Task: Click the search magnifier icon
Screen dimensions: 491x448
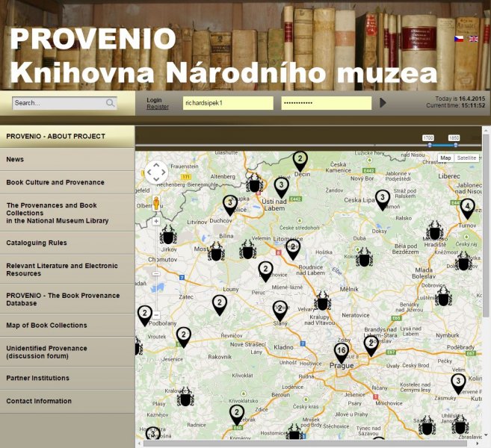Action: click(110, 102)
